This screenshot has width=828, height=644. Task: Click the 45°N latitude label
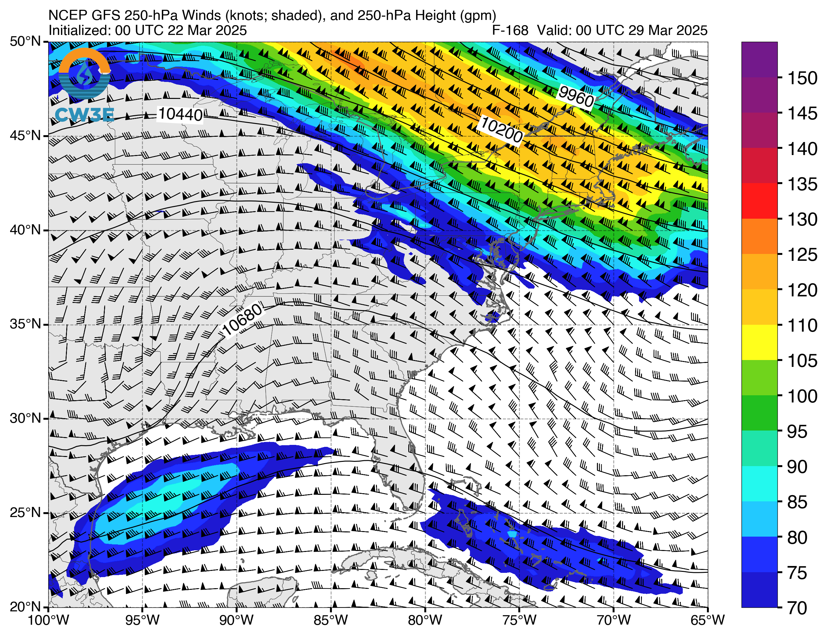pyautogui.click(x=25, y=135)
